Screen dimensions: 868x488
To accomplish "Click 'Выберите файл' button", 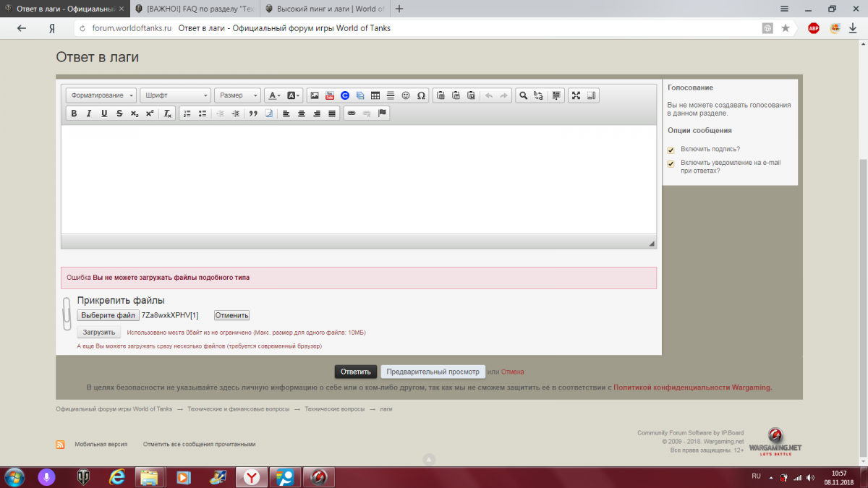I will tap(108, 315).
